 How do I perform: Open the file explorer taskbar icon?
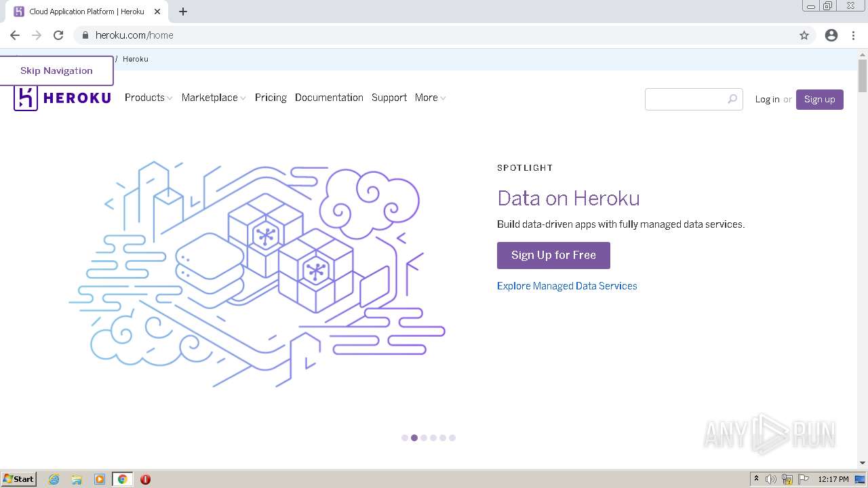pyautogui.click(x=77, y=479)
